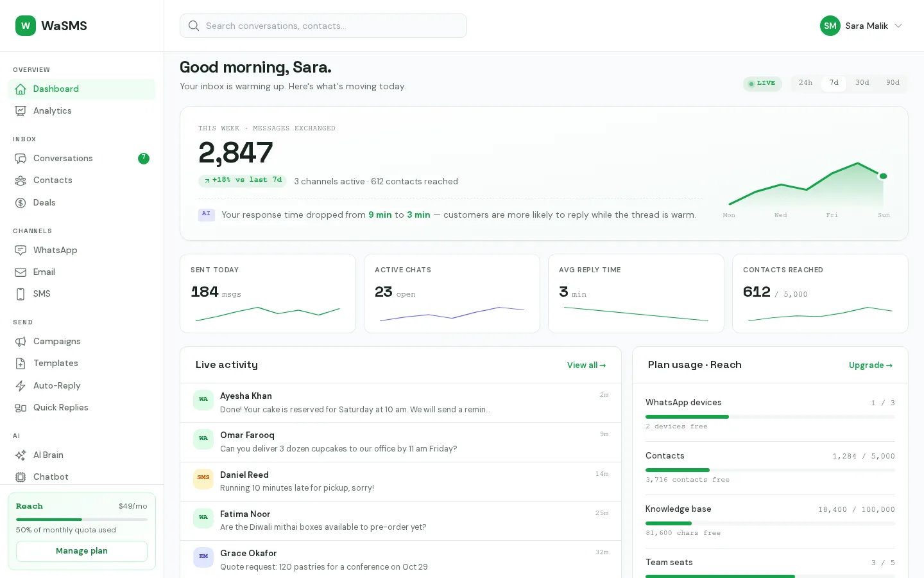Open the Campaigns page
Image resolution: width=924 pixels, height=578 pixels.
[x=81, y=342]
